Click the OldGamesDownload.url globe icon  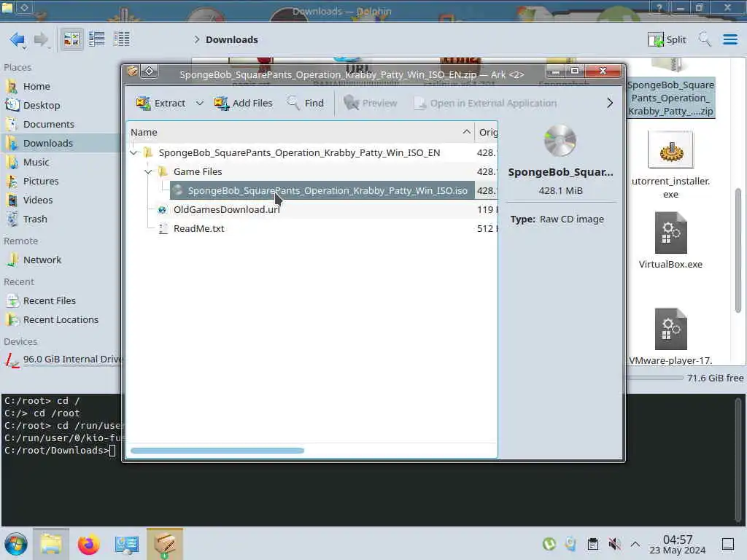163,209
